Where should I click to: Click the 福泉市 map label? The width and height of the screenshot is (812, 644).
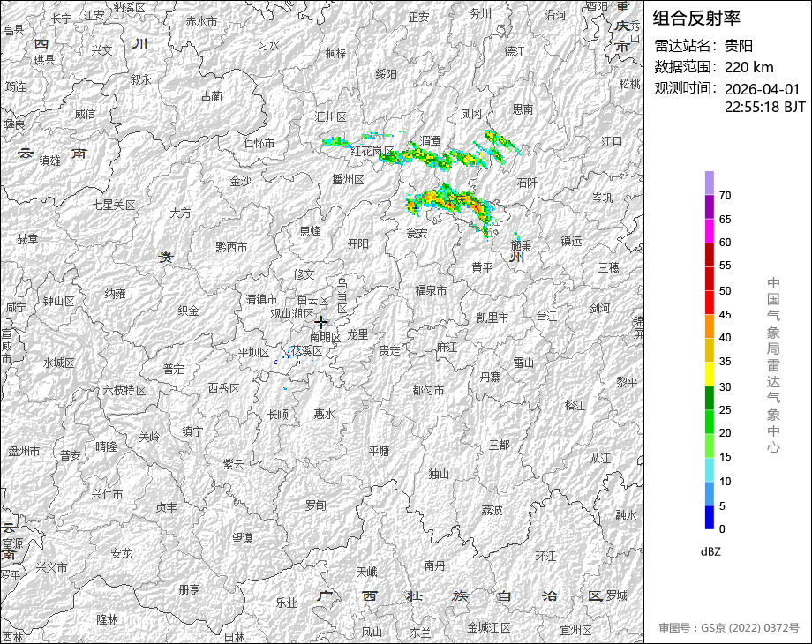point(431,291)
